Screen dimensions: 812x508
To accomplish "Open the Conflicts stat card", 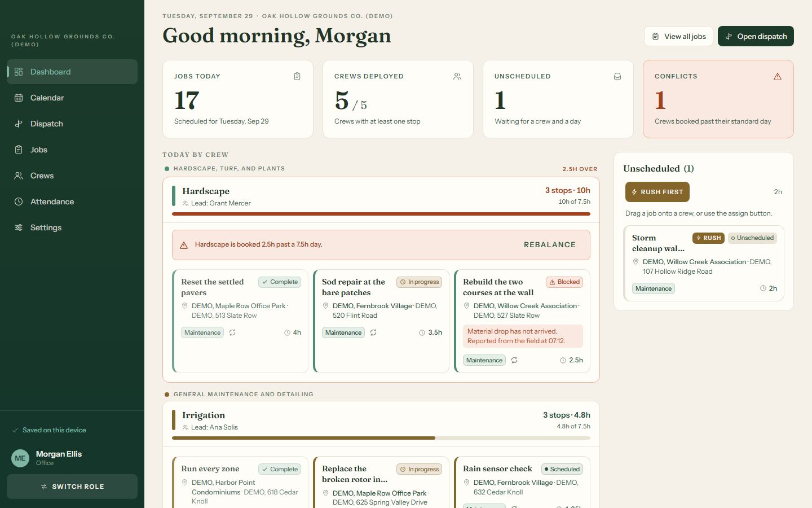I will point(718,99).
